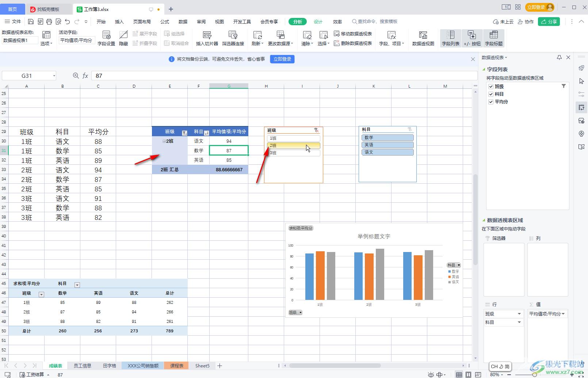Open the cell name box dropdown
Image resolution: width=588 pixels, height=378 pixels.
(x=54, y=76)
